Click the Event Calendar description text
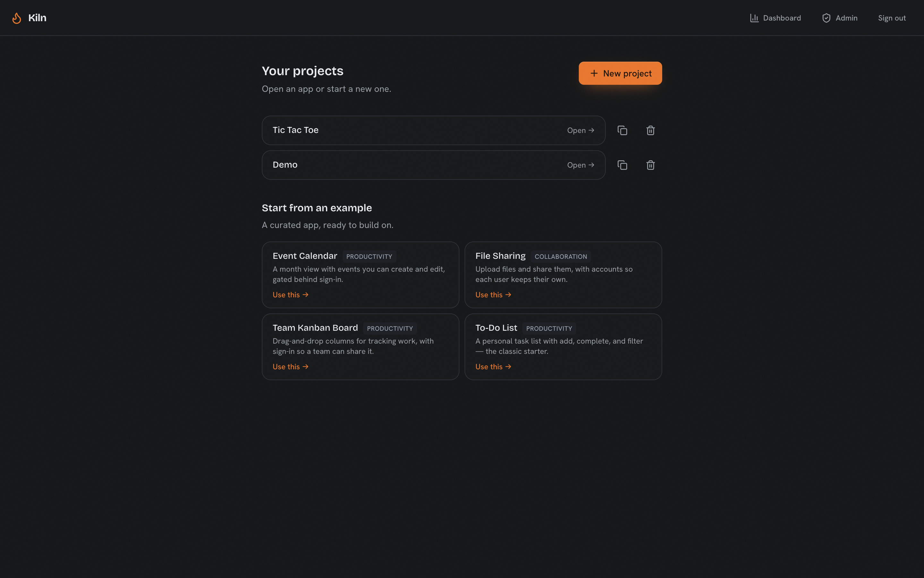Screen dimensions: 924x578 (x=359, y=274)
